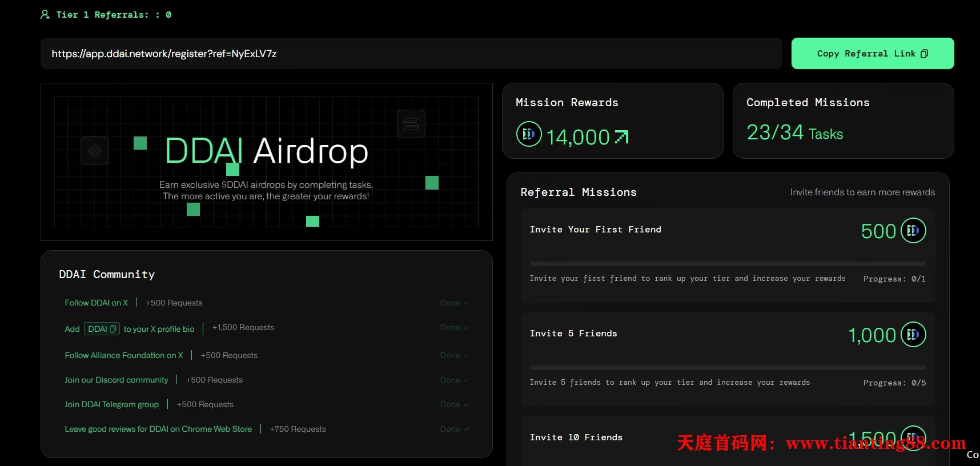Click the Progress: 0/5 text
980x466 pixels.
(x=894, y=383)
